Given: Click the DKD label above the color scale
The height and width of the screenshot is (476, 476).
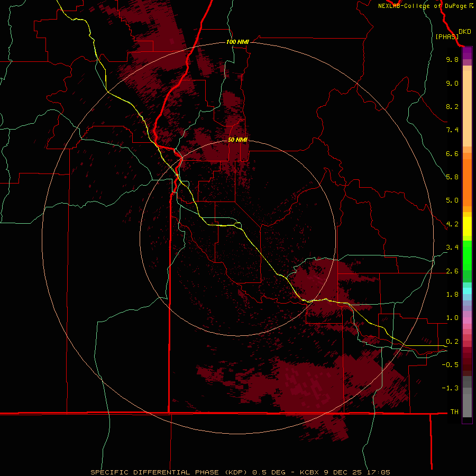Looking at the screenshot, I should coord(465,32).
